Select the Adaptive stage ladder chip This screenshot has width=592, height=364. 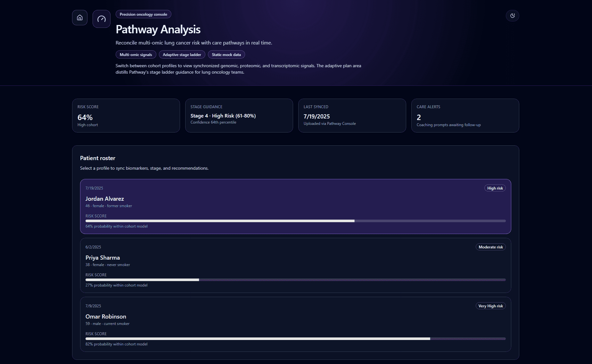point(182,54)
